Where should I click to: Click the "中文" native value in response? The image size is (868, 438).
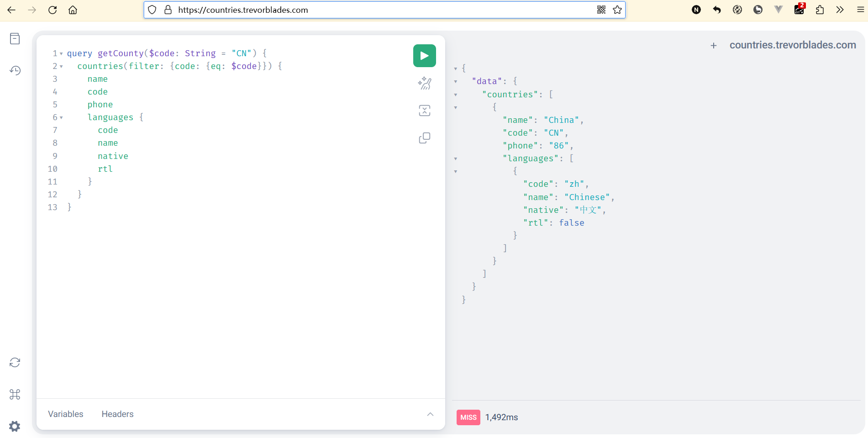588,210
